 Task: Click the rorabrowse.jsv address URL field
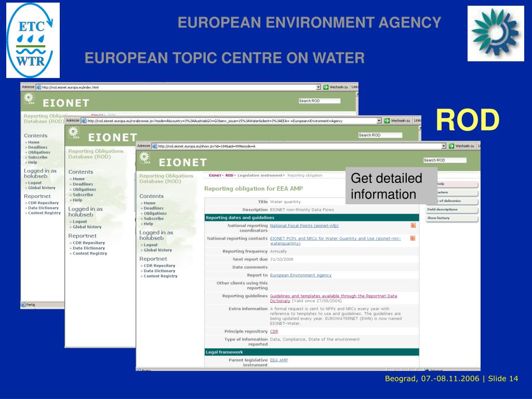click(x=232, y=121)
